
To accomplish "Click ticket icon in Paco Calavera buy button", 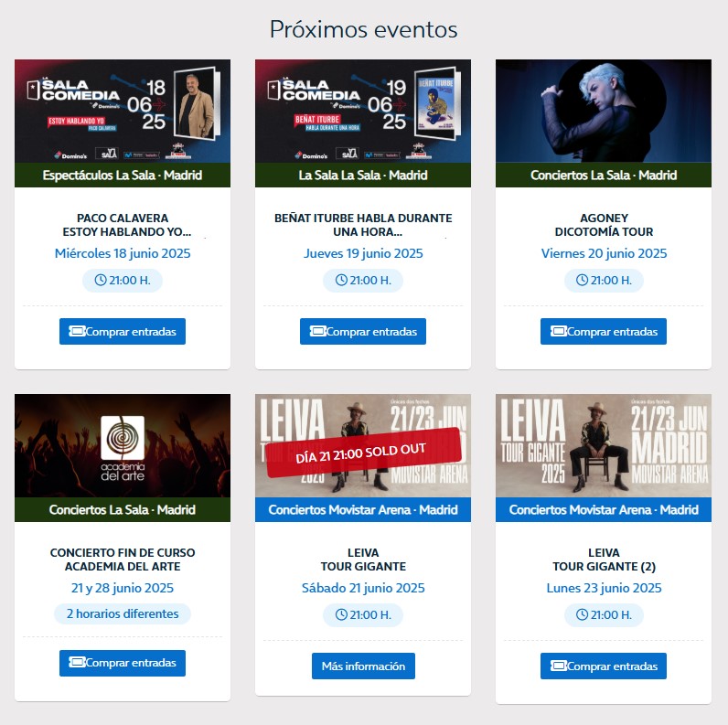I will (77, 331).
